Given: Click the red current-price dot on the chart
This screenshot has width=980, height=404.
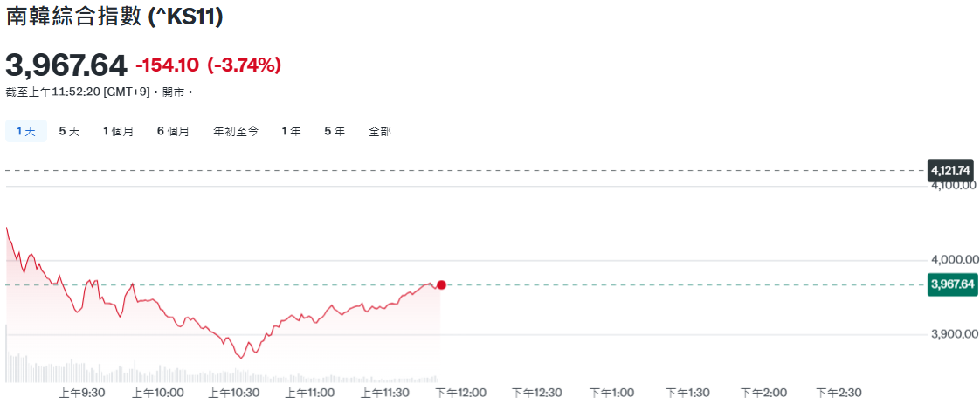Looking at the screenshot, I should tap(441, 285).
